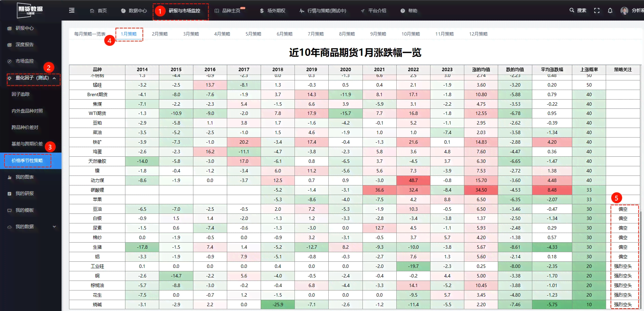Open 场外期权 menu item
This screenshot has height=311, width=644.
click(x=276, y=11)
